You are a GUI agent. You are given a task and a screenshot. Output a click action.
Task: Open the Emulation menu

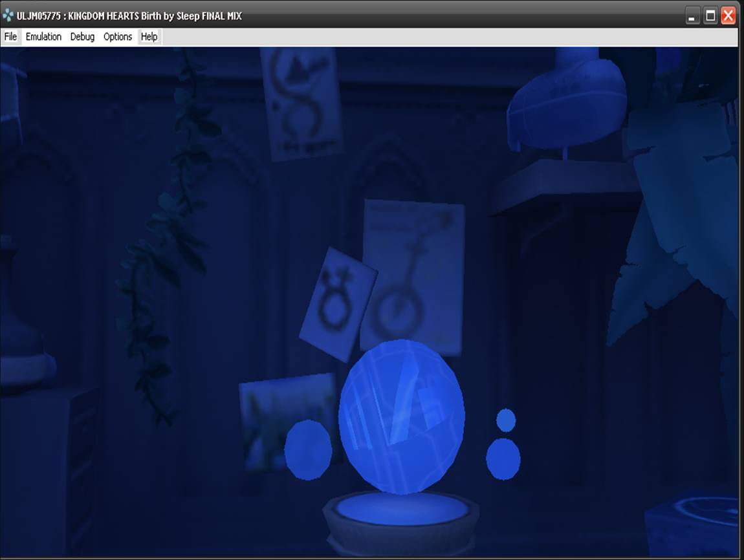[43, 37]
